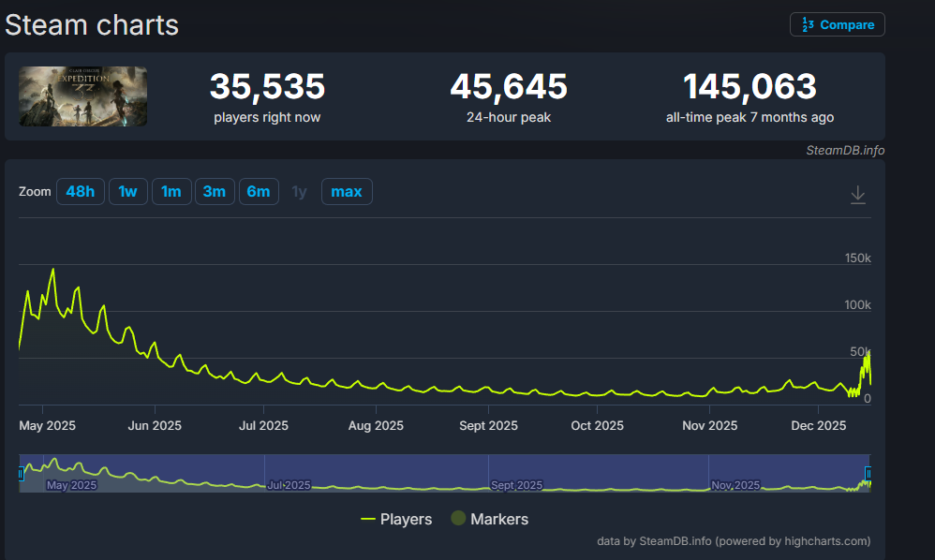Click the data by SteamDB.info highcharts credit
The height and width of the screenshot is (560, 935).
click(734, 541)
